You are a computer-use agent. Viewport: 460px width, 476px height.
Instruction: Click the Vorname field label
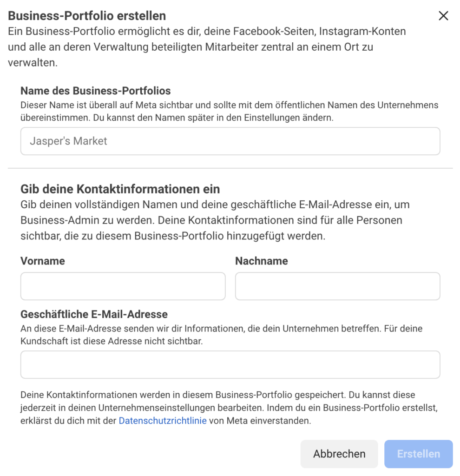click(x=43, y=261)
